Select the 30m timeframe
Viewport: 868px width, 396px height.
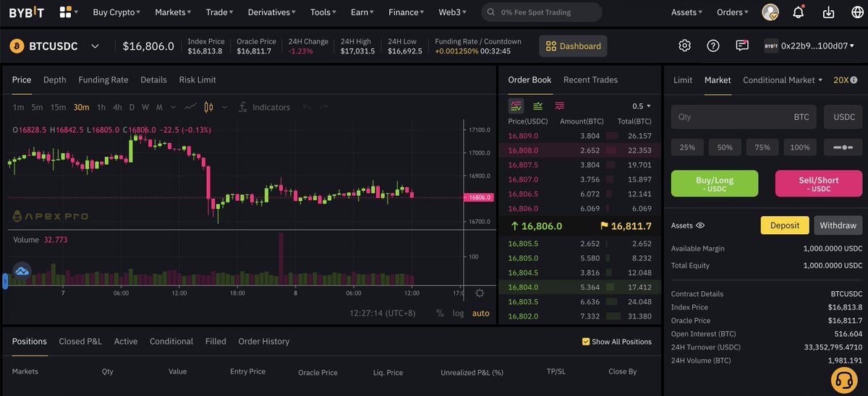click(81, 107)
